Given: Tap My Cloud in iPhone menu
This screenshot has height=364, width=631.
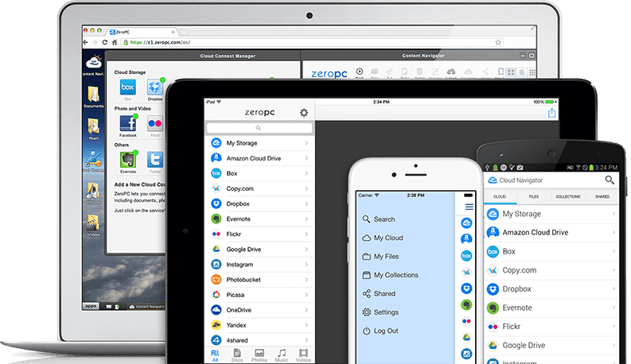Looking at the screenshot, I should point(383,238).
